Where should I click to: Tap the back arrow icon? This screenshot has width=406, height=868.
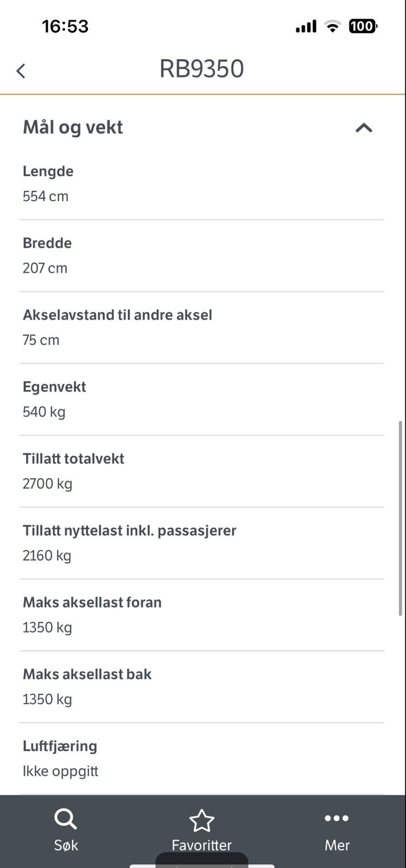[x=21, y=71]
